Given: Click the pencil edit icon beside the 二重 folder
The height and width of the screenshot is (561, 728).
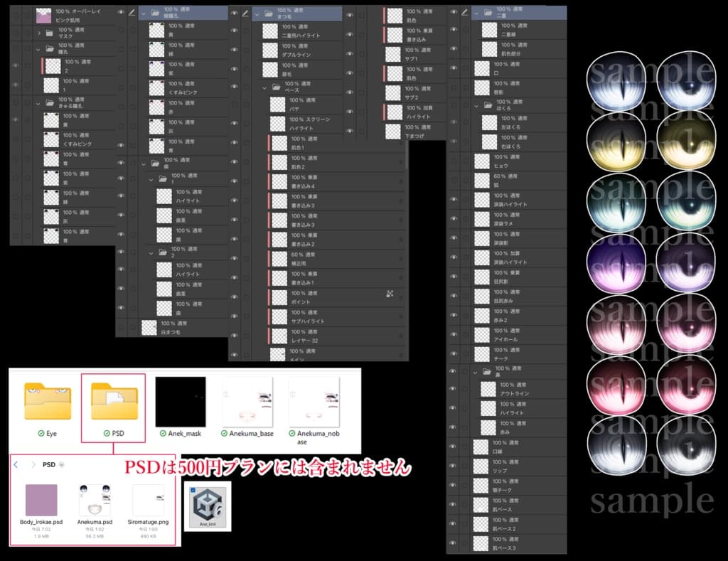Looking at the screenshot, I should [465, 12].
